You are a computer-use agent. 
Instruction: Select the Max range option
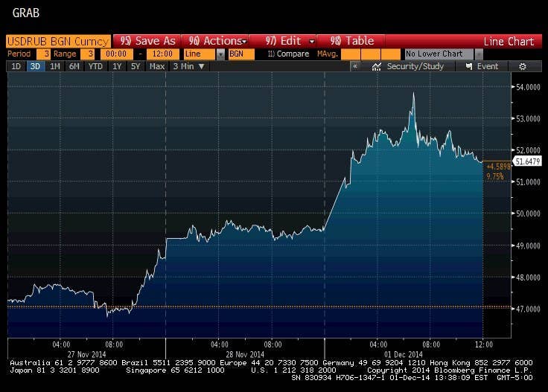156,66
